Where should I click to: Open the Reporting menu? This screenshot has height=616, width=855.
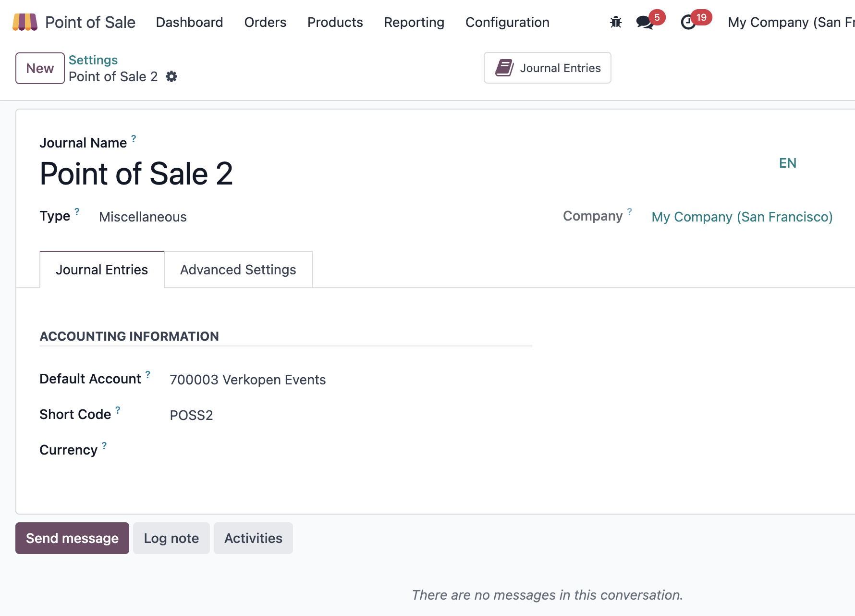pyautogui.click(x=414, y=22)
